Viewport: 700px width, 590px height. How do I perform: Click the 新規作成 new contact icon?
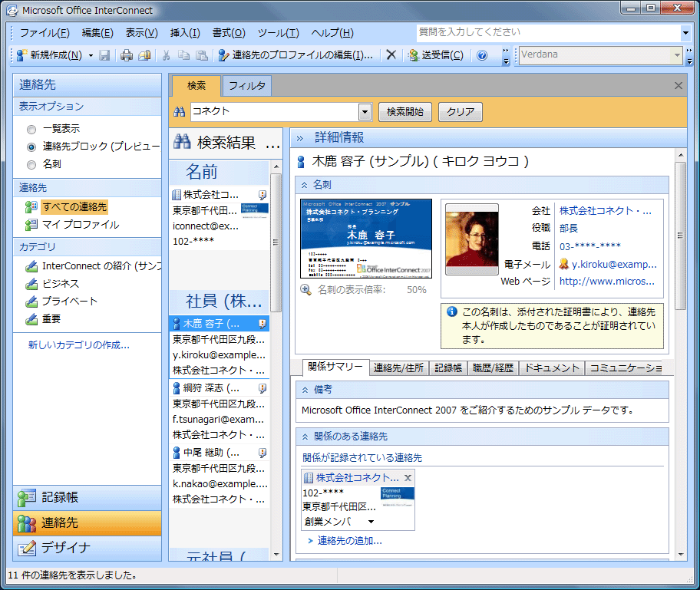pyautogui.click(x=21, y=55)
